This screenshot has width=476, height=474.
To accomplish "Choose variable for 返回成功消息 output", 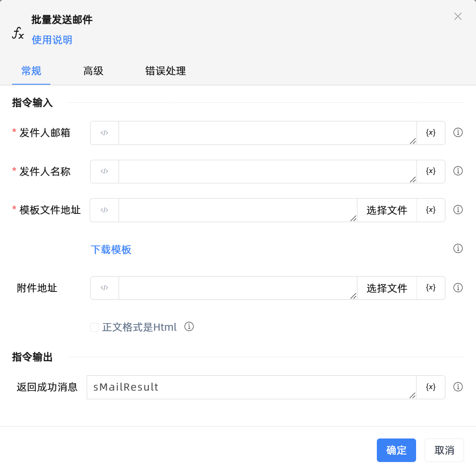I will [x=431, y=387].
